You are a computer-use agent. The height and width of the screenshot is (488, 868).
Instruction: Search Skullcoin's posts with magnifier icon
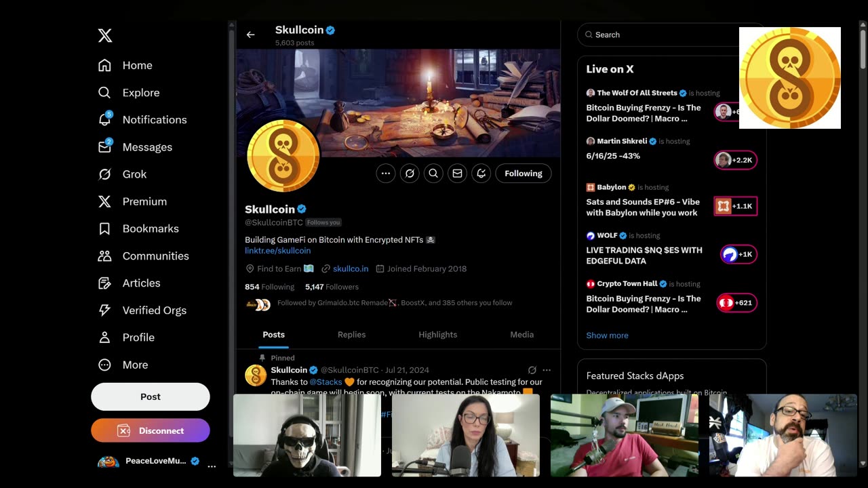pos(433,174)
